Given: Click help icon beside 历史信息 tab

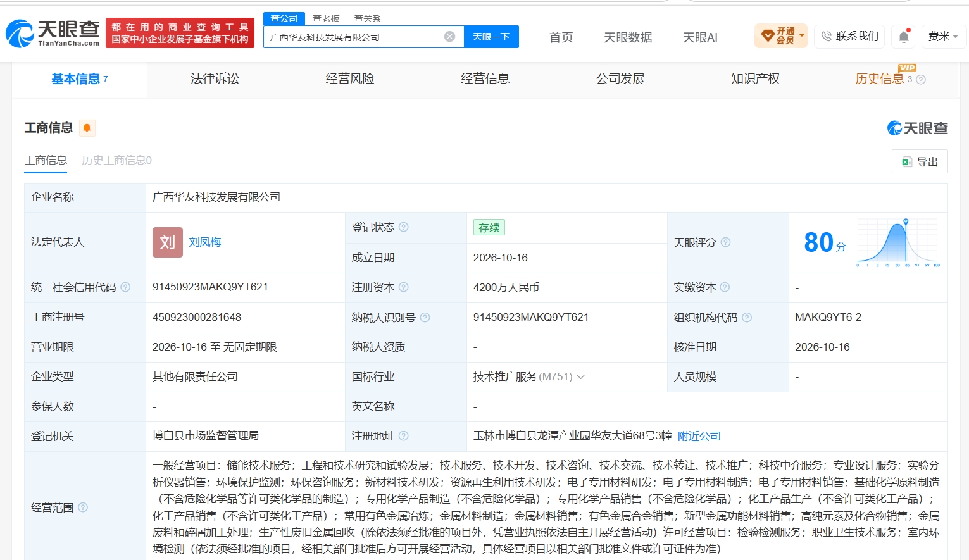Looking at the screenshot, I should tap(921, 80).
